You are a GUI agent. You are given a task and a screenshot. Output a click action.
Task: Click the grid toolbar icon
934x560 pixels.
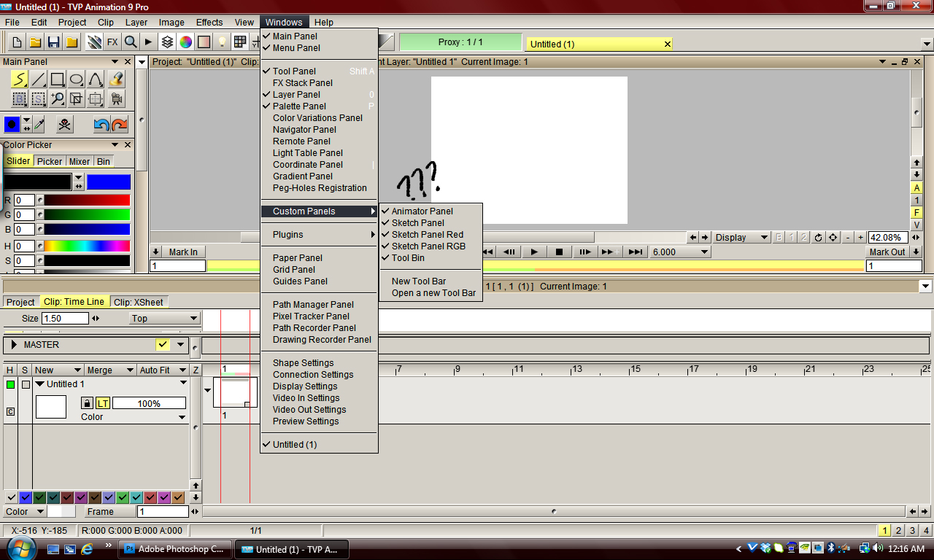pos(240,42)
